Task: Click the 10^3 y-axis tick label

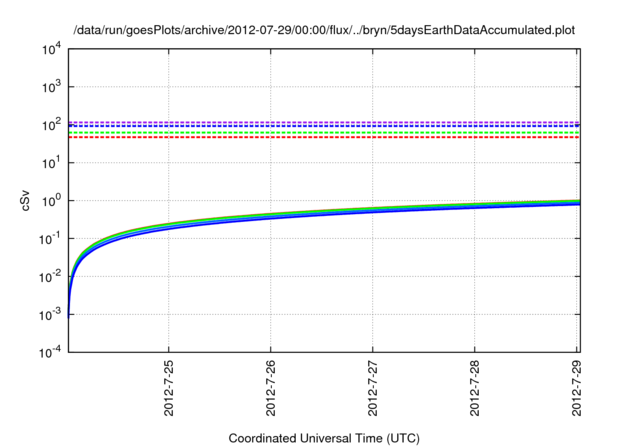Action: (51, 87)
